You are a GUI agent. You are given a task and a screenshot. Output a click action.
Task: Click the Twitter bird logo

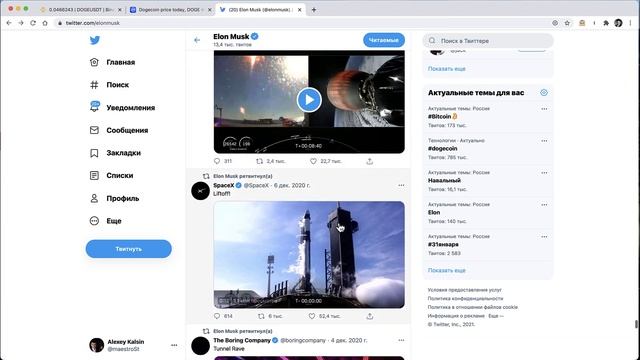pos(95,40)
